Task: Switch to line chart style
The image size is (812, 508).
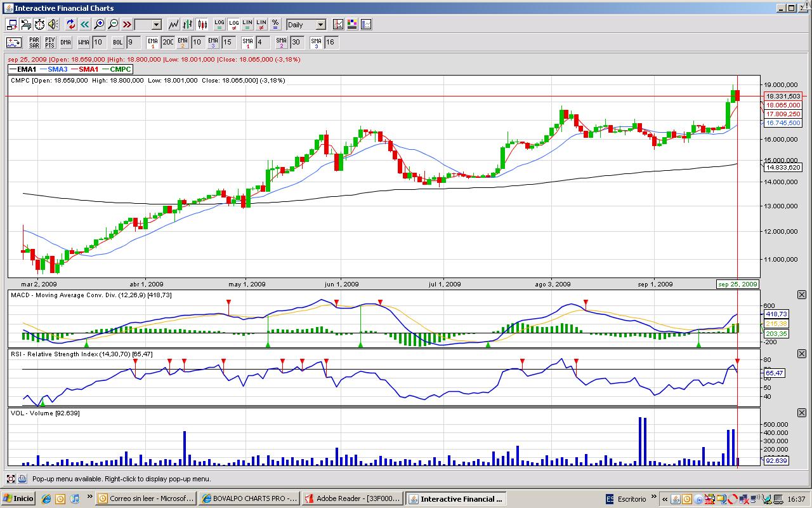Action: 174,25
